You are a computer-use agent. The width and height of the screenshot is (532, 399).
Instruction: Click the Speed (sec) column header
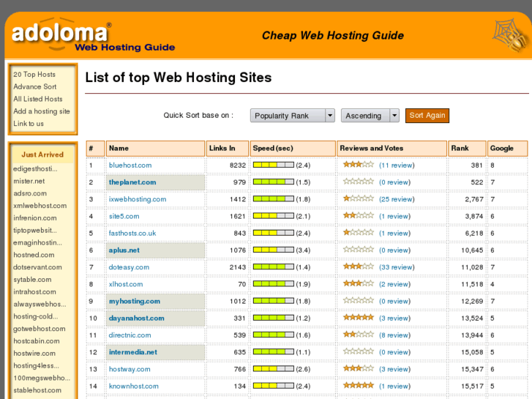(293, 149)
